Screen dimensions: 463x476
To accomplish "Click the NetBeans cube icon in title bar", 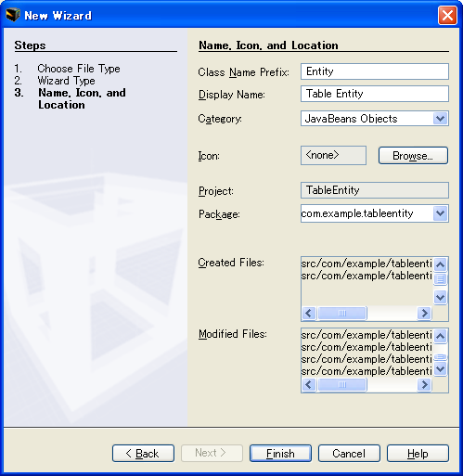I will tap(13, 15).
